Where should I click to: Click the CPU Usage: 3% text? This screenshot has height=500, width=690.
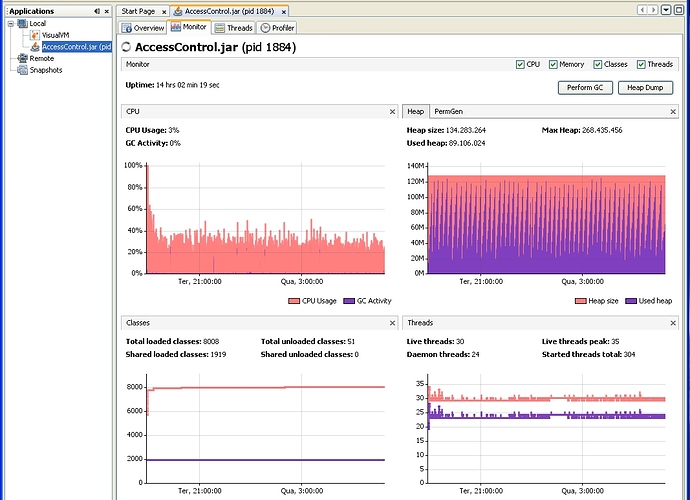click(x=152, y=130)
